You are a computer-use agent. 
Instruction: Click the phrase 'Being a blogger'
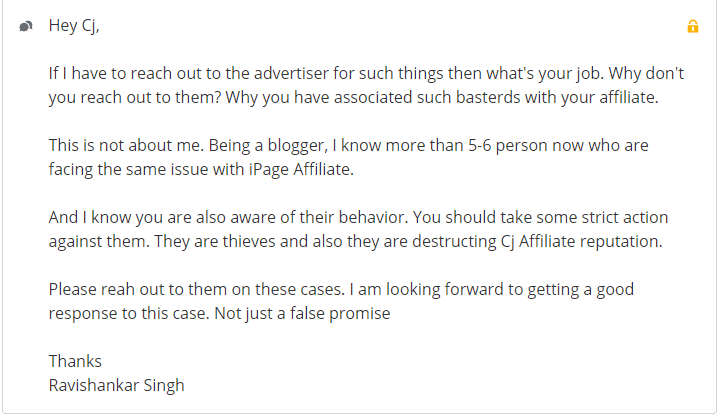click(268, 146)
